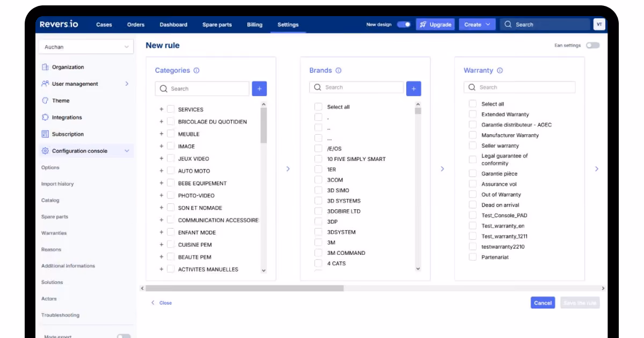Click the plus button in Brands panel
Viewport: 644px width, 338px height.
(x=414, y=89)
